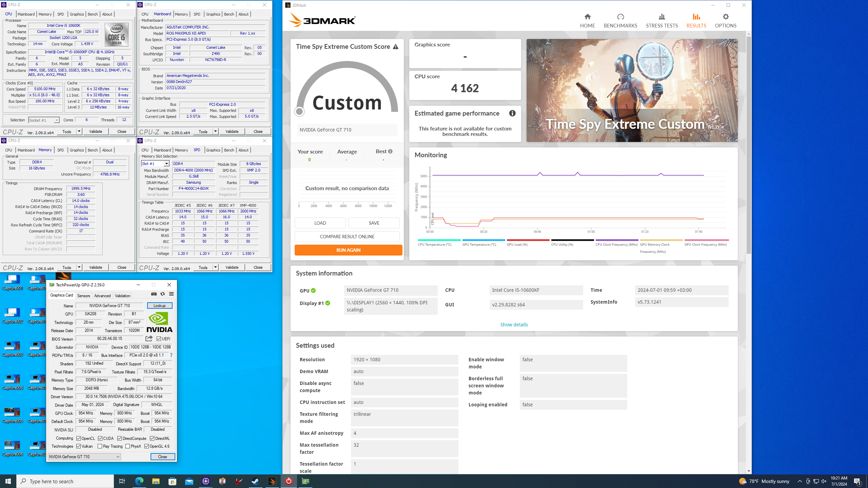Click the Time Spy Extreme Custom thumbnail
Viewport: 868px width, 488px height.
(632, 90)
